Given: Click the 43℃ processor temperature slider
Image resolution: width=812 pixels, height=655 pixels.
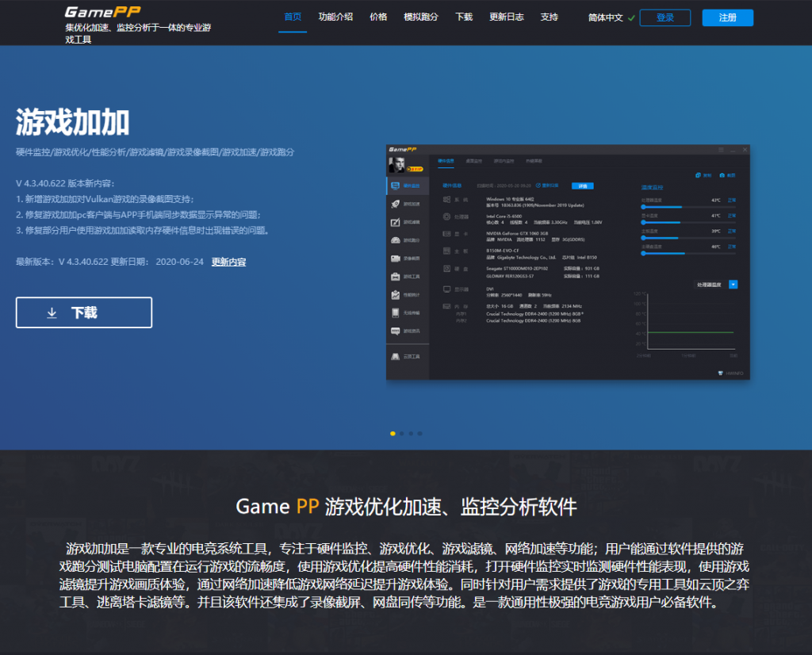Looking at the screenshot, I should (688, 207).
